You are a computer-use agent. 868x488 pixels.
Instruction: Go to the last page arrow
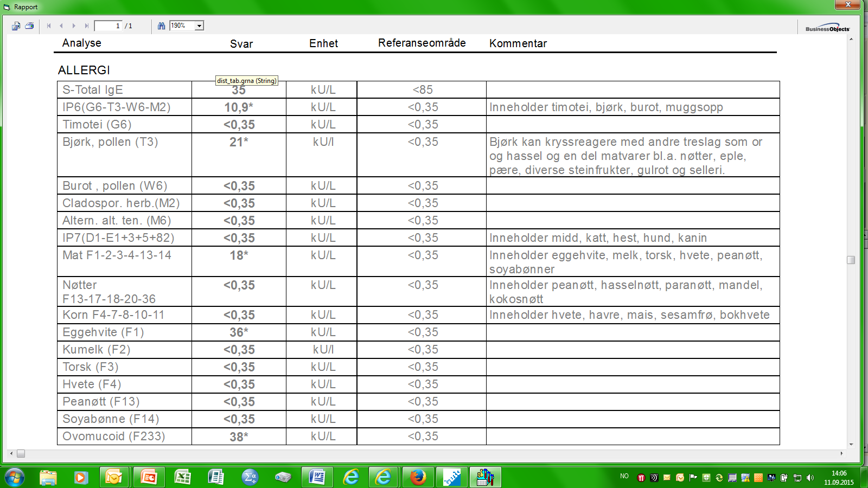[86, 25]
